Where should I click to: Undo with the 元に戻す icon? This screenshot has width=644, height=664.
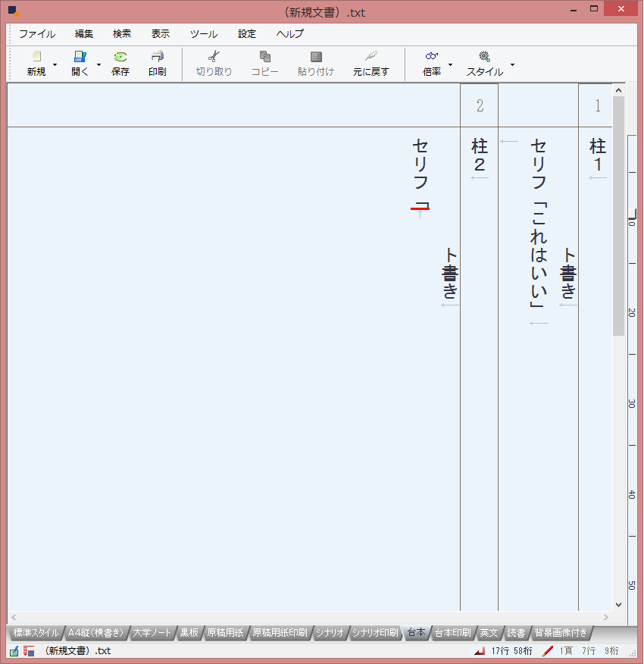click(x=371, y=56)
